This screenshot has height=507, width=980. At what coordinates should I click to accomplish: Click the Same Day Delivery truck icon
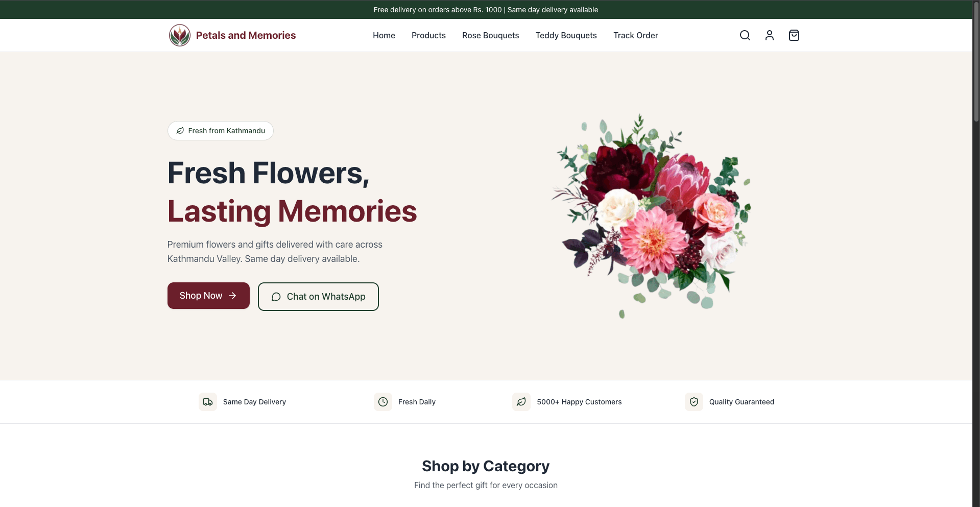(208, 402)
